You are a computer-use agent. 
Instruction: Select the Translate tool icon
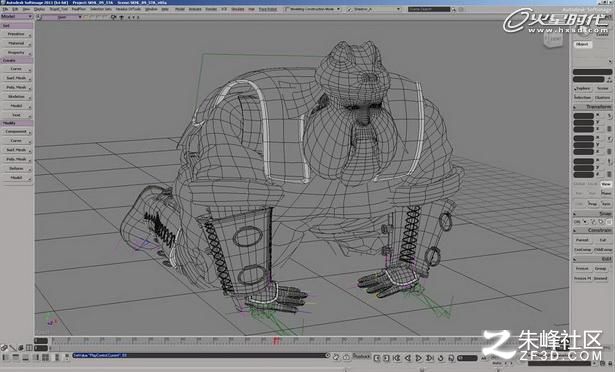[x=610, y=162]
